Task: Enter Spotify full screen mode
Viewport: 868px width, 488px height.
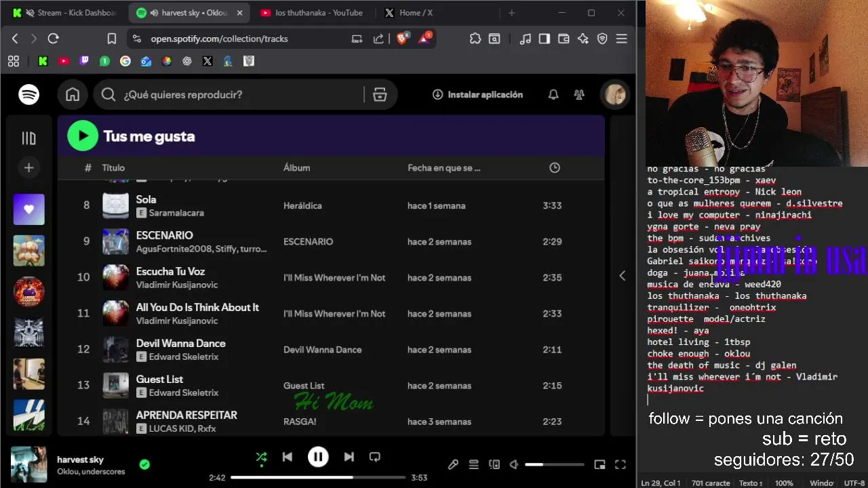Action: click(620, 465)
